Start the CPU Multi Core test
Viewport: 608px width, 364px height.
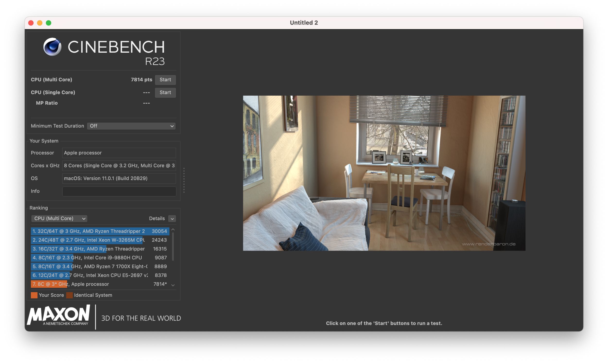click(x=165, y=80)
